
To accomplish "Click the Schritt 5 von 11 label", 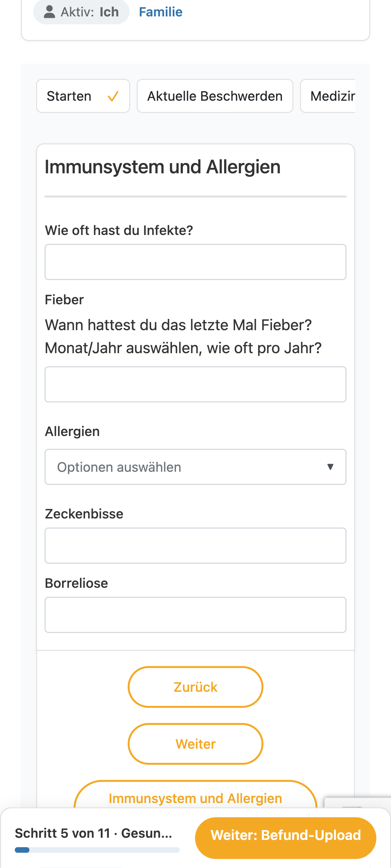I will click(62, 833).
